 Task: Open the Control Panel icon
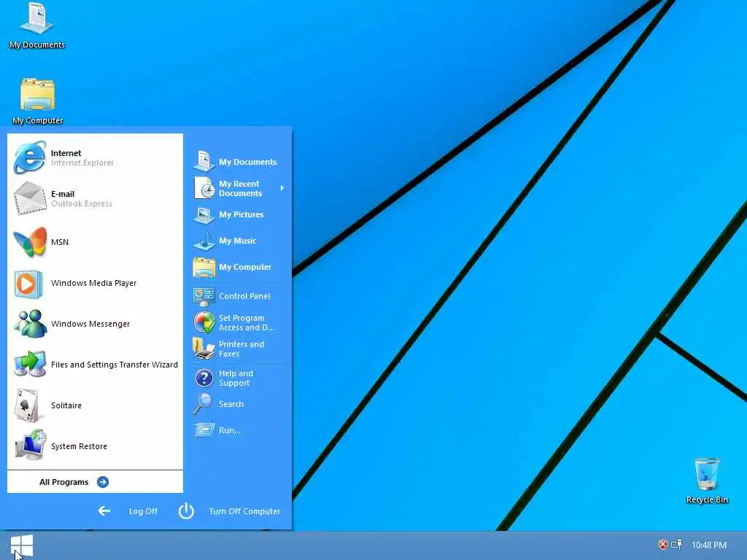pyautogui.click(x=204, y=297)
